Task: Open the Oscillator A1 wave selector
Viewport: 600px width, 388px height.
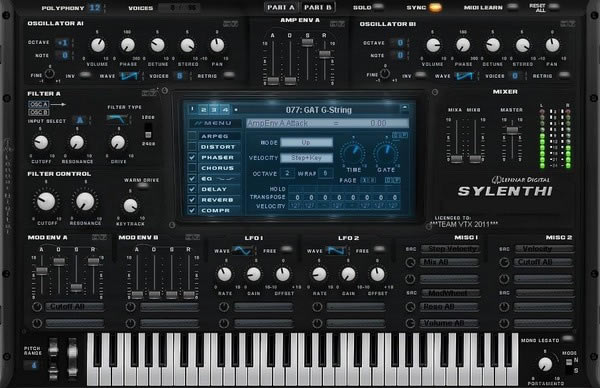Action: coord(129,76)
